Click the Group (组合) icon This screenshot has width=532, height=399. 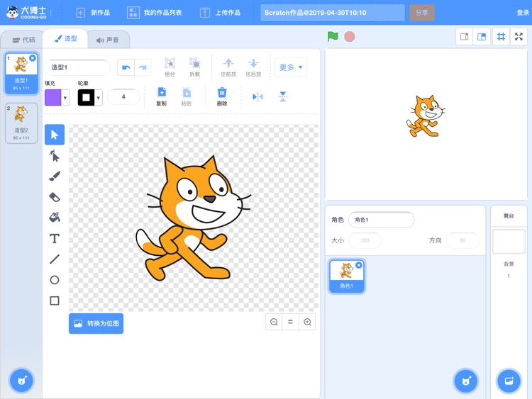coord(170,67)
